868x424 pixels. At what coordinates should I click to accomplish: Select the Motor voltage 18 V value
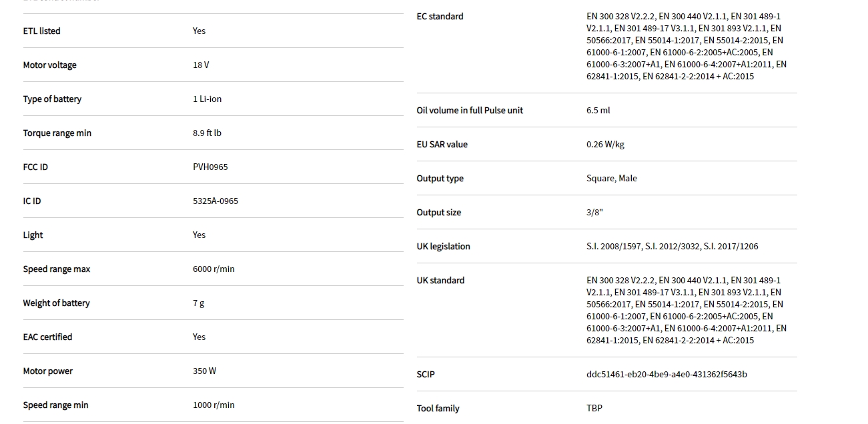coord(201,65)
